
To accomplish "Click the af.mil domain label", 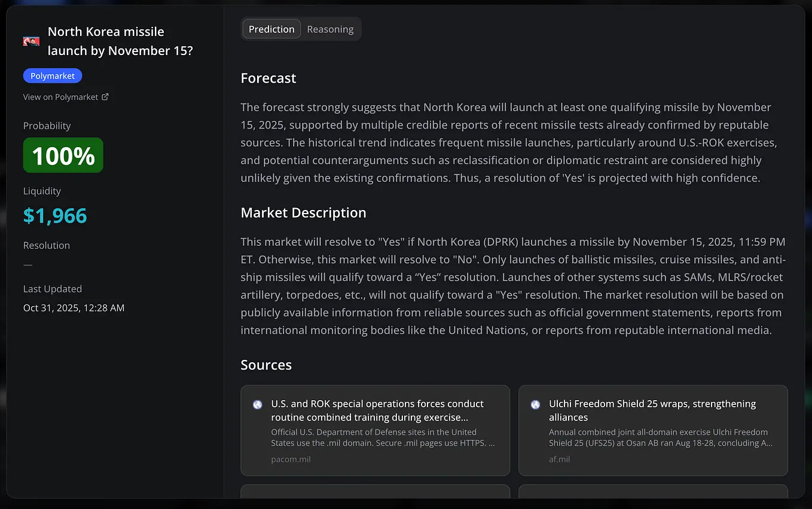I will (x=559, y=459).
